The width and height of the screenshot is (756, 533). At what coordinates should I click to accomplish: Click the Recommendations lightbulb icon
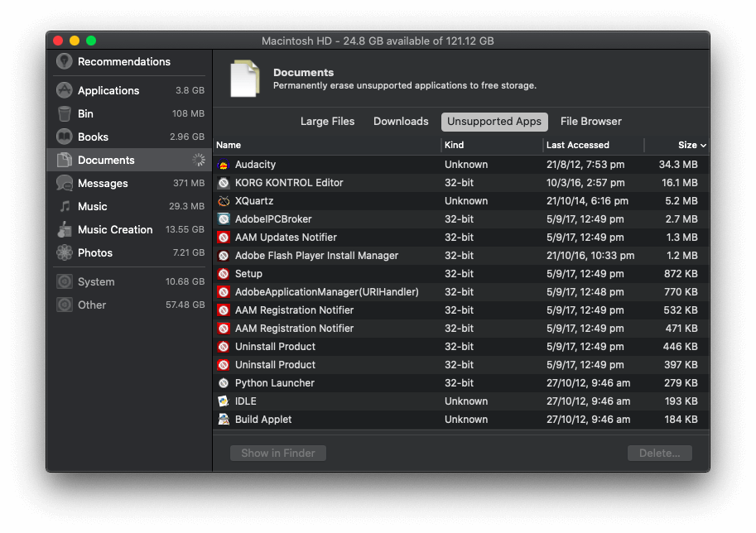pos(64,61)
